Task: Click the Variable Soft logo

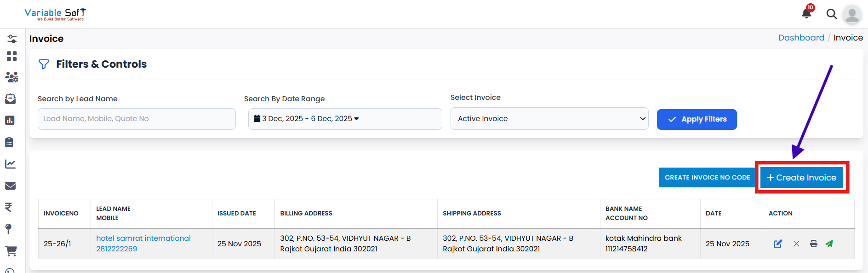Action: click(55, 14)
